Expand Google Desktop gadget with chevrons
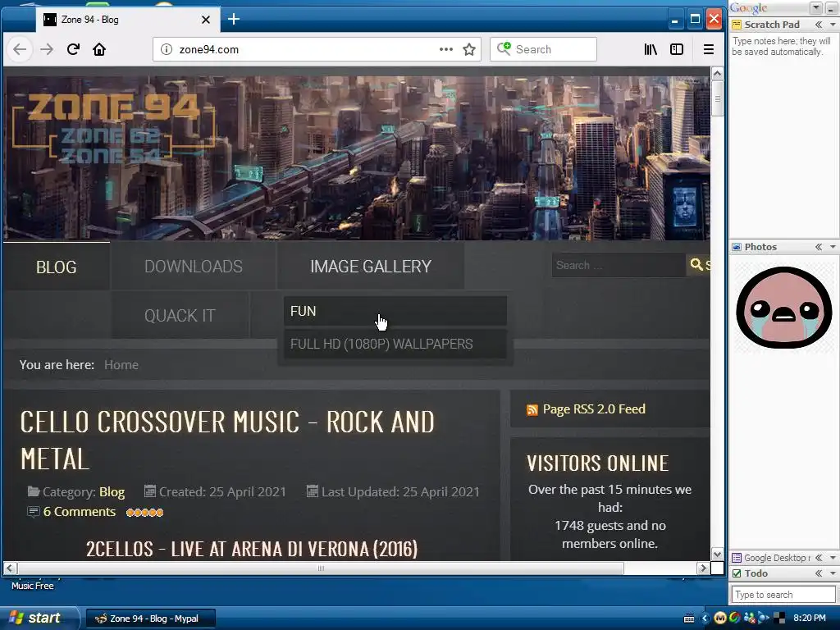The image size is (840, 630). click(819, 558)
